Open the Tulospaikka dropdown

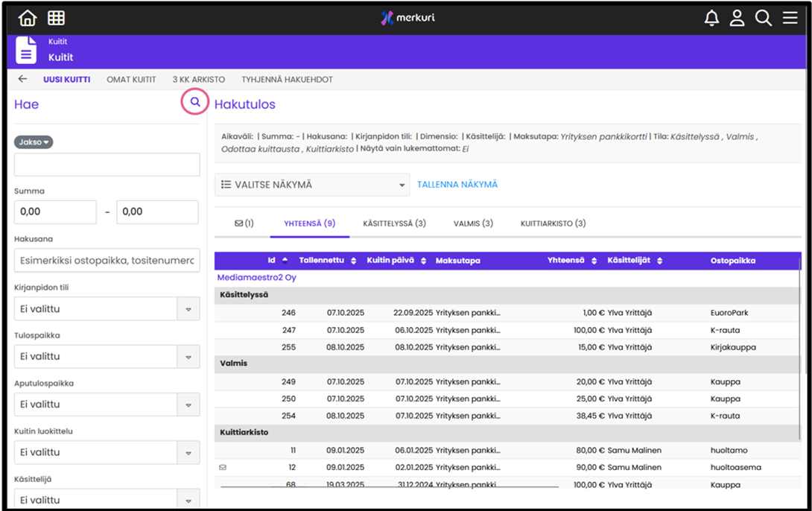coord(107,357)
